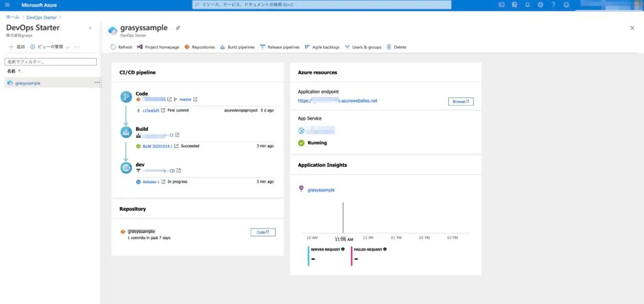Open the ビューの管理 dropdown
Viewport: 644px width, 304px height.
tap(50, 47)
